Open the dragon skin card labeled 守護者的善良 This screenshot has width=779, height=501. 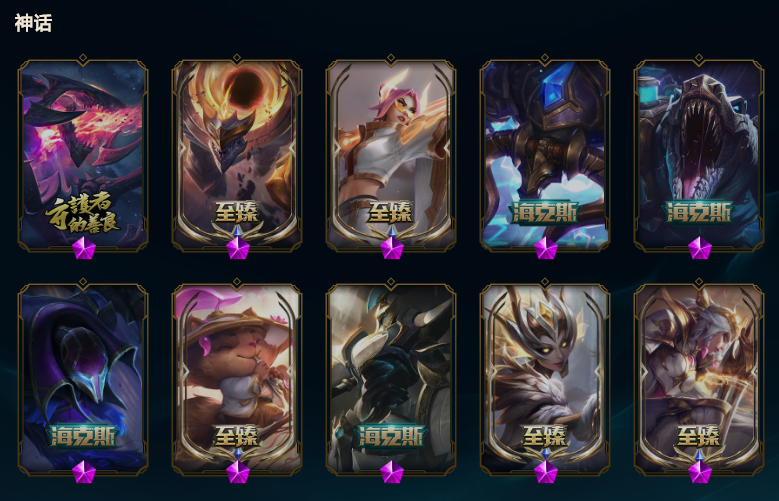coord(83,155)
